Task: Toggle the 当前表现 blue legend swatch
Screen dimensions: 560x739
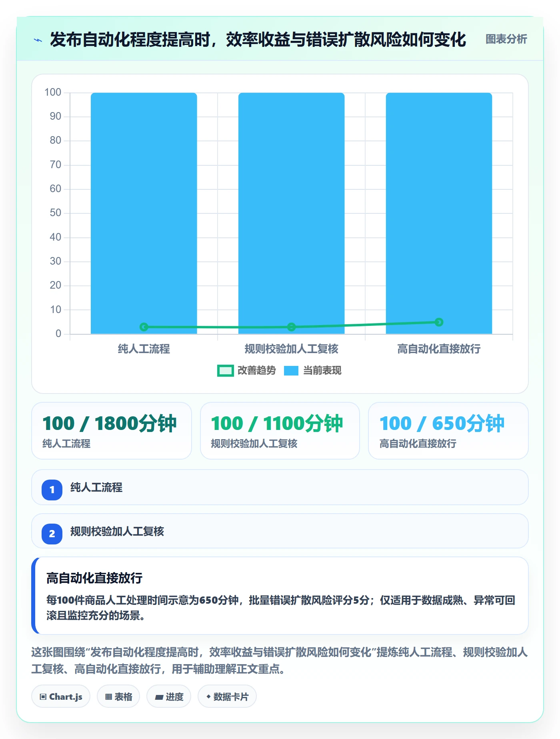Action: 291,371
